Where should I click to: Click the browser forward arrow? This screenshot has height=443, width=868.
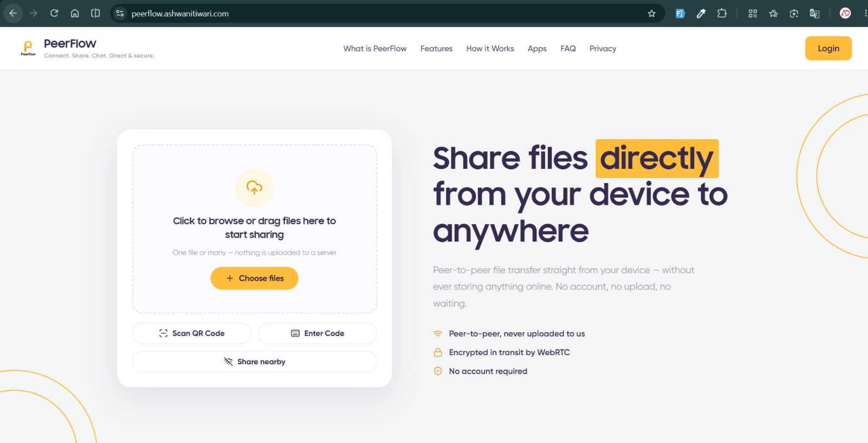click(x=34, y=13)
